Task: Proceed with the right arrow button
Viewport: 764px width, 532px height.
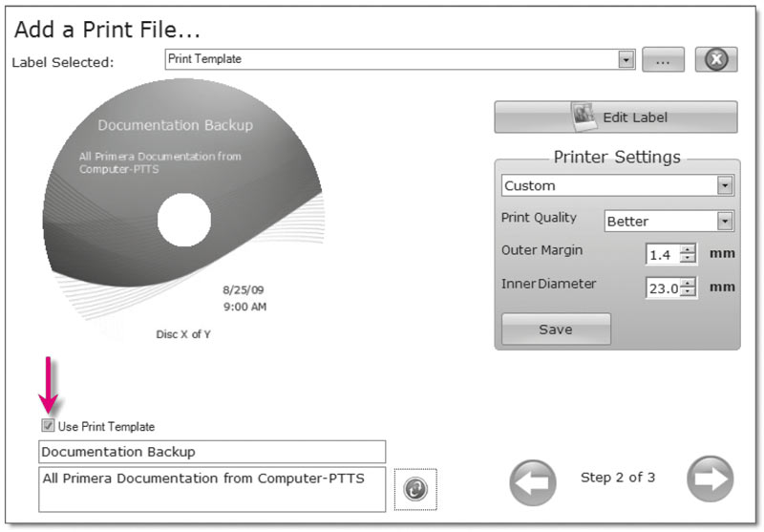Action: (710, 479)
